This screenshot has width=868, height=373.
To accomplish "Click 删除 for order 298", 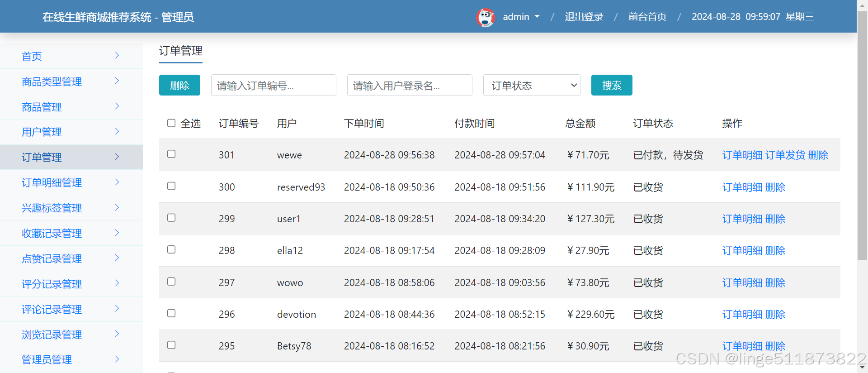I will tap(775, 250).
